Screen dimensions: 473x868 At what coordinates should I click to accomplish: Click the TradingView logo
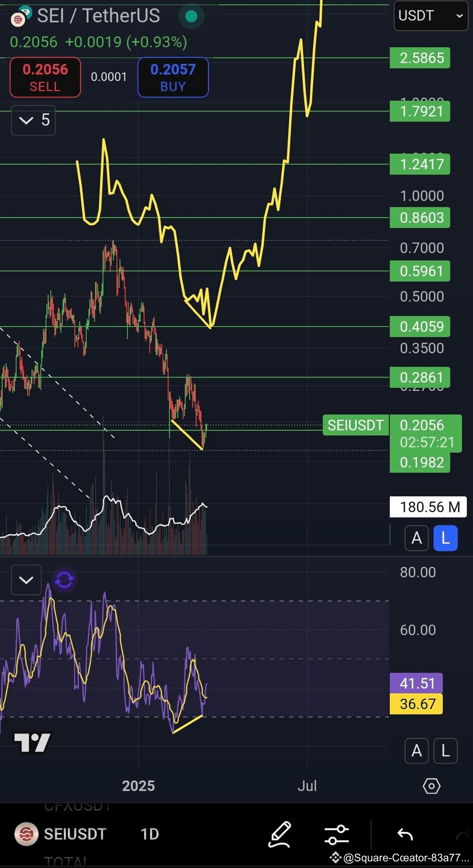(32, 743)
